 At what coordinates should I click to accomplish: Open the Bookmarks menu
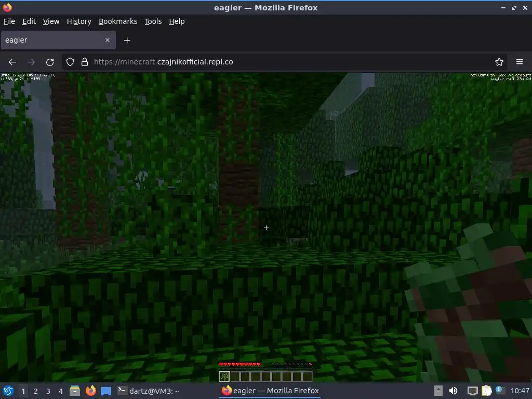(x=118, y=21)
